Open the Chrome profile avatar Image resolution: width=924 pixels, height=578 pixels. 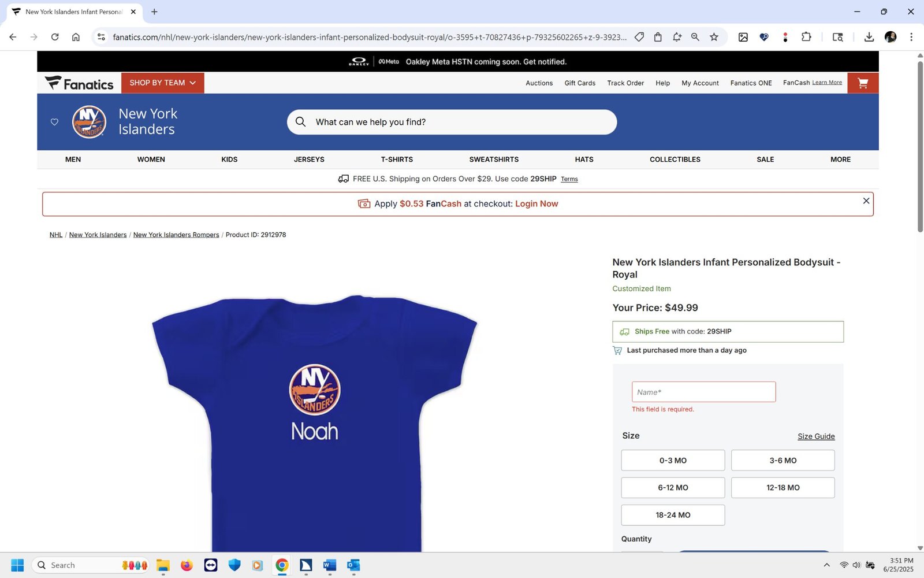(x=891, y=37)
